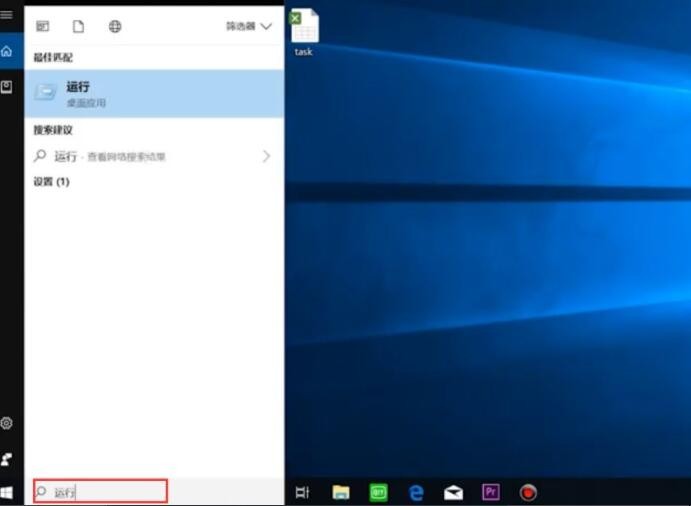Viewport: 691px width, 506px height.
Task: Filter results by Web globe icon
Action: 115,26
